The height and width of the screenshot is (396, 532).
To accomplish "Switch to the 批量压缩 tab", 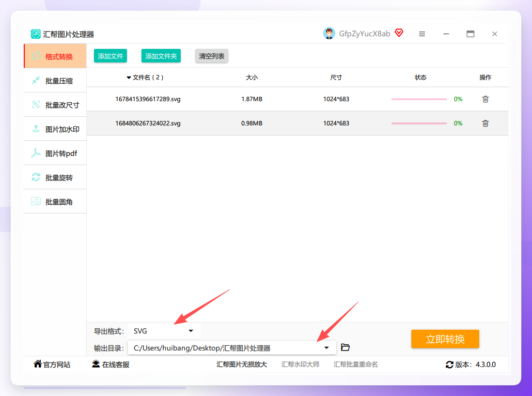I will [55, 80].
